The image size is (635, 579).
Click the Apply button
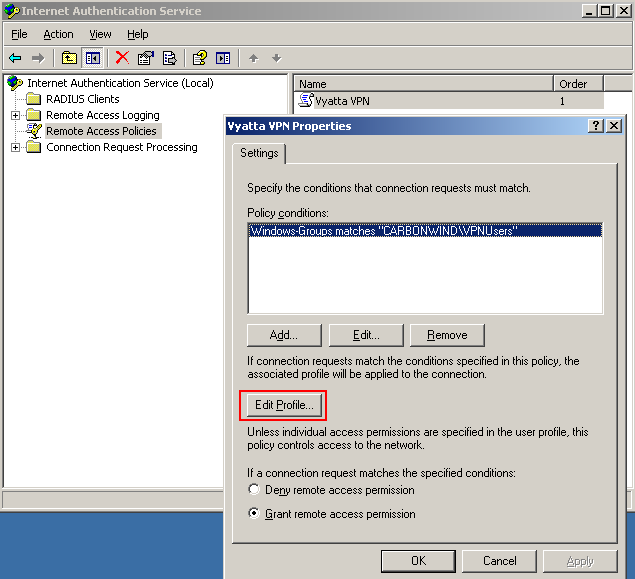pyautogui.click(x=580, y=561)
